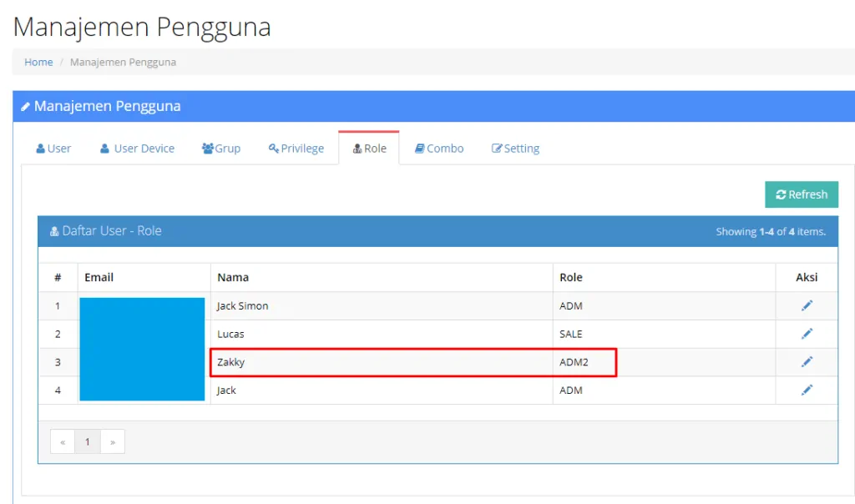Switch to the Grup tab
Viewport: 855px width, 504px height.
click(220, 149)
